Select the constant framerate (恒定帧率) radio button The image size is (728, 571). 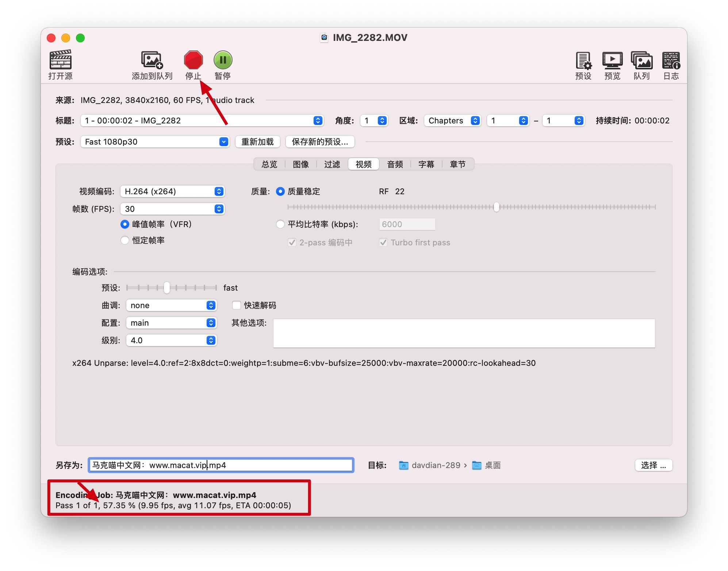tap(125, 240)
